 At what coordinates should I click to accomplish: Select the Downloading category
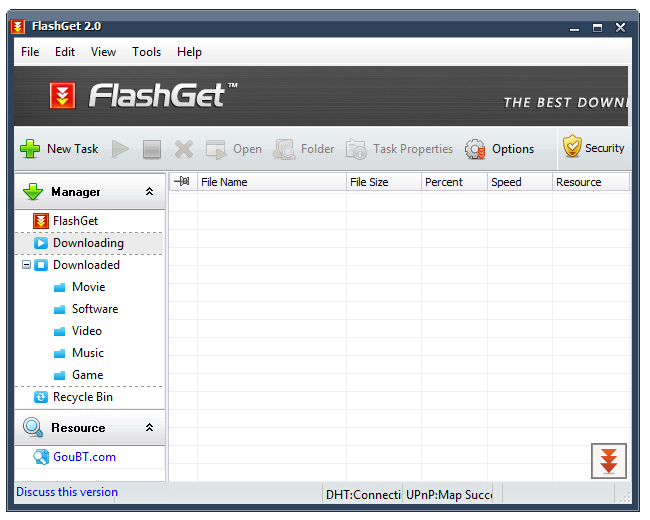point(88,243)
